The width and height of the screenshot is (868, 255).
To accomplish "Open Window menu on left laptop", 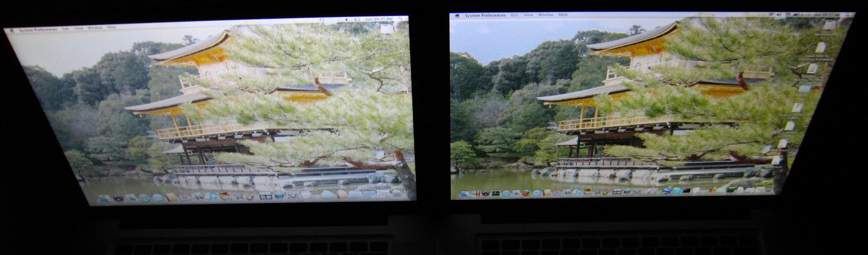I will pos(95,28).
